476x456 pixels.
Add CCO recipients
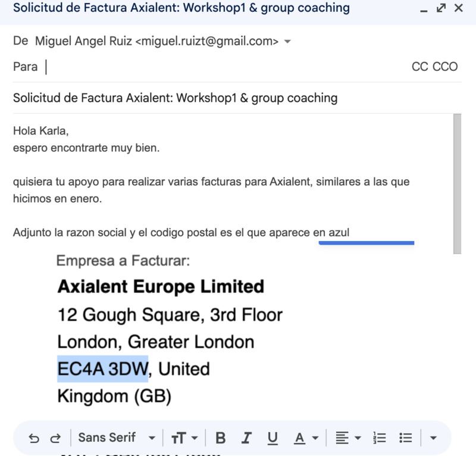coord(445,67)
